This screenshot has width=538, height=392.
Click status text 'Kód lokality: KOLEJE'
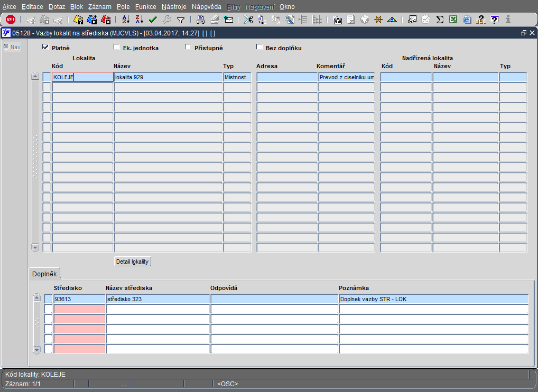click(35, 374)
